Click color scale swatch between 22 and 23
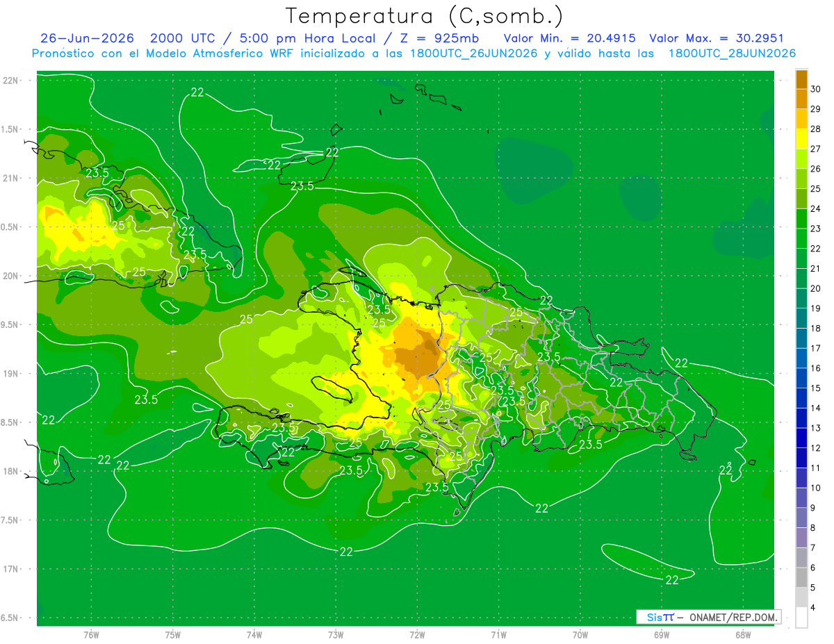This screenshot has width=834, height=644. pyautogui.click(x=801, y=238)
